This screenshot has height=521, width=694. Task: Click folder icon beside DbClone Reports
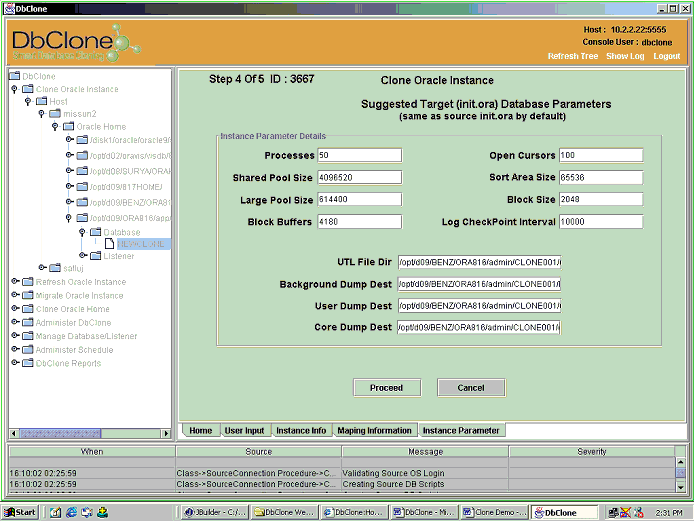28,363
